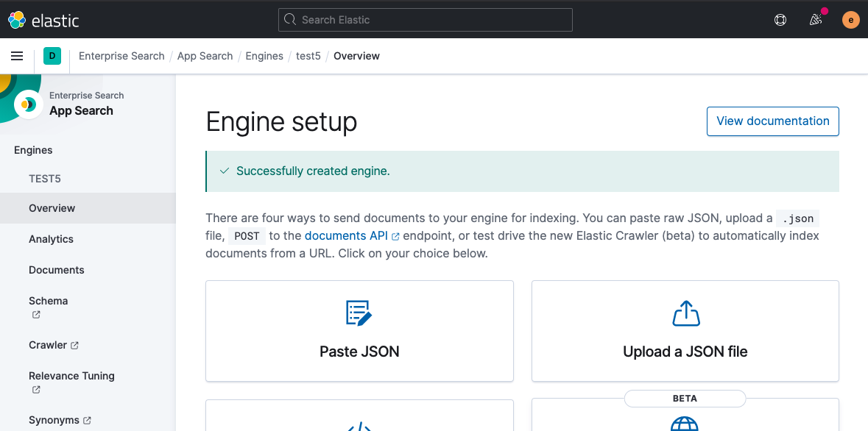Click the success checkmark icon in the banner
This screenshot has width=868, height=431.
(x=225, y=171)
